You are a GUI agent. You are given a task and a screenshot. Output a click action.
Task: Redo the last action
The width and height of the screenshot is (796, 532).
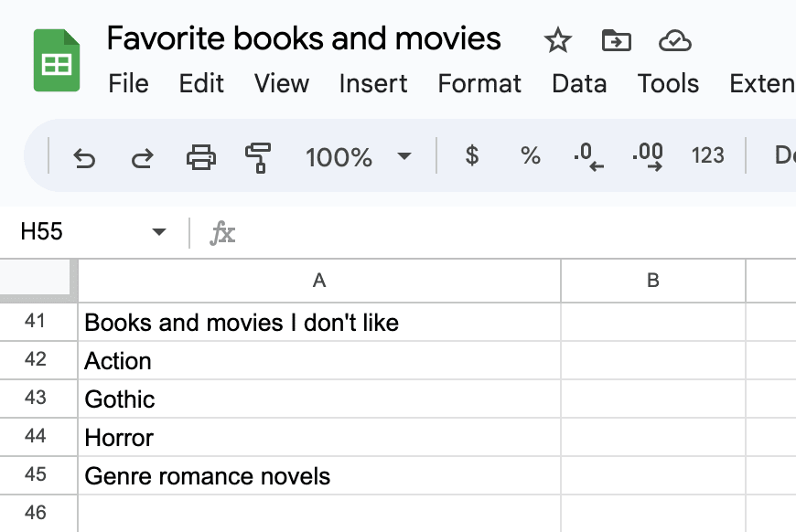point(142,157)
